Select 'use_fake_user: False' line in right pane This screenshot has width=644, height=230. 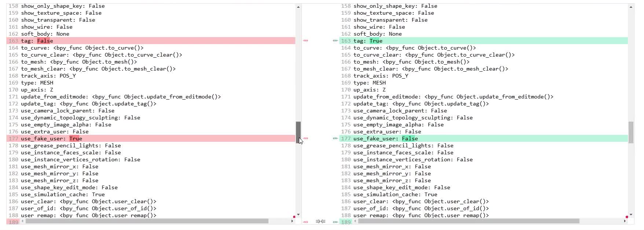tap(385, 139)
